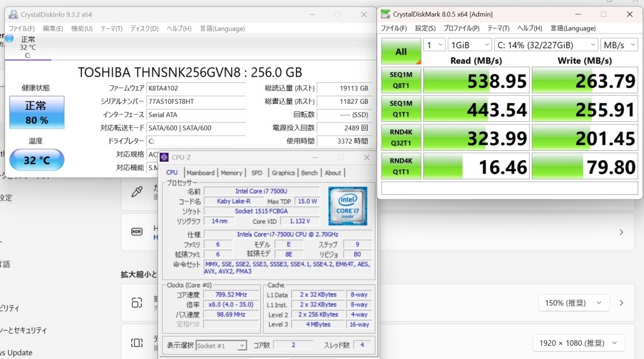Click the pen icon in Settings list
This screenshot has width=644, height=359.
tap(136, 191)
